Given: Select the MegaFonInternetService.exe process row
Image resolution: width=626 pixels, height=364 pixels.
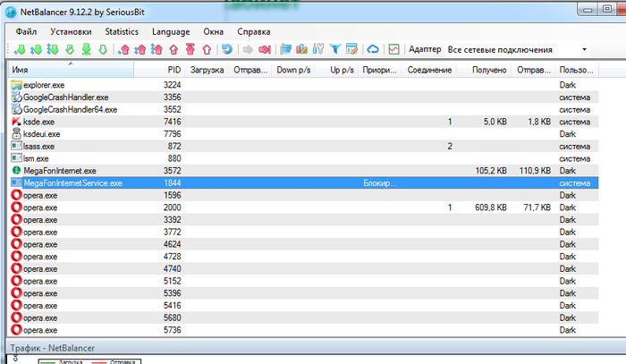Looking at the screenshot, I should (x=73, y=182).
